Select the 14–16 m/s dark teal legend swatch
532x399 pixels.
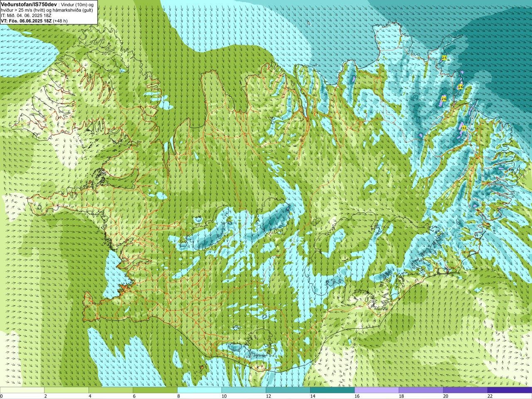[x=332, y=390]
